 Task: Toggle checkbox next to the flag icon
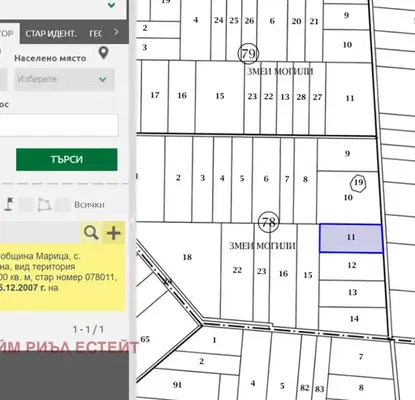click(26, 204)
